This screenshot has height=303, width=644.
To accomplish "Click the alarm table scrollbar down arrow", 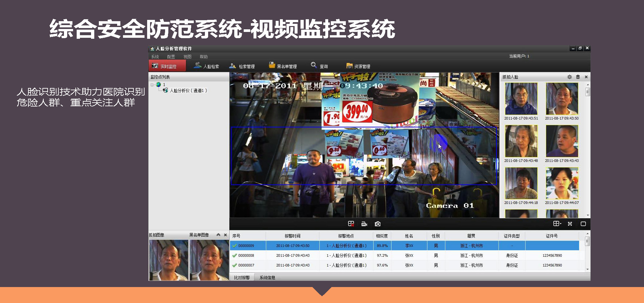I will point(588,269).
